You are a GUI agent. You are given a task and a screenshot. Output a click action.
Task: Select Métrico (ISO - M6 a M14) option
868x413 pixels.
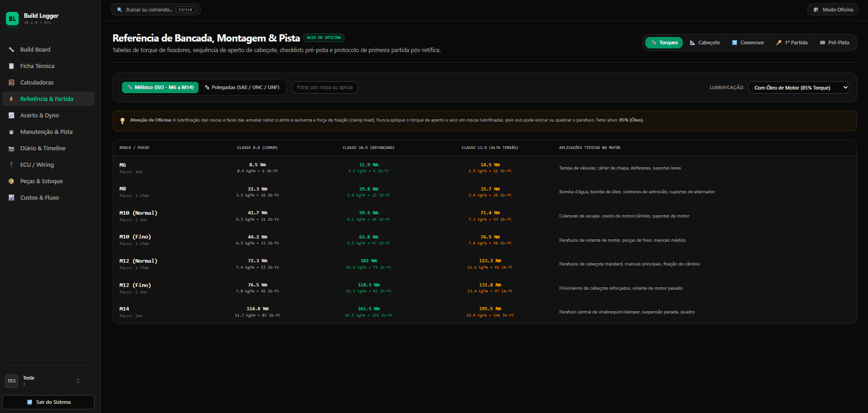tap(160, 87)
